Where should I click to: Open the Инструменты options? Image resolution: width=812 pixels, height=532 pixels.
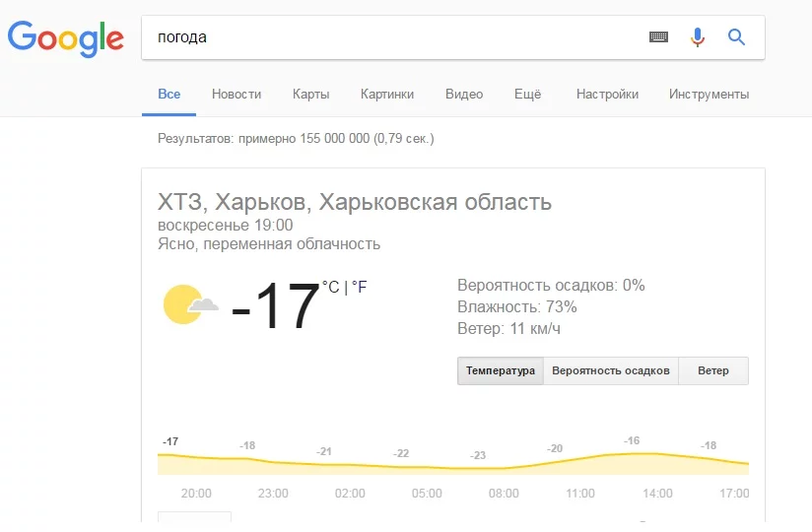pos(709,95)
